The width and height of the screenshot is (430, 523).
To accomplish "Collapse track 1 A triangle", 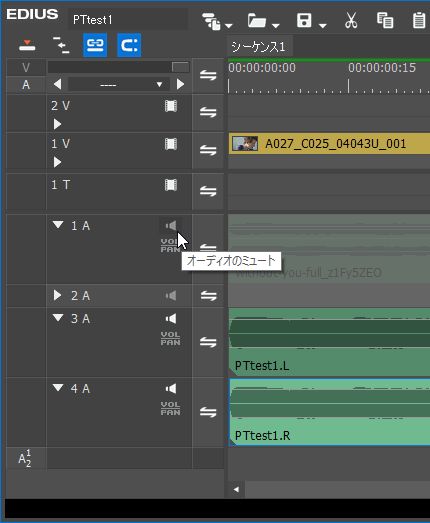I will point(58,225).
